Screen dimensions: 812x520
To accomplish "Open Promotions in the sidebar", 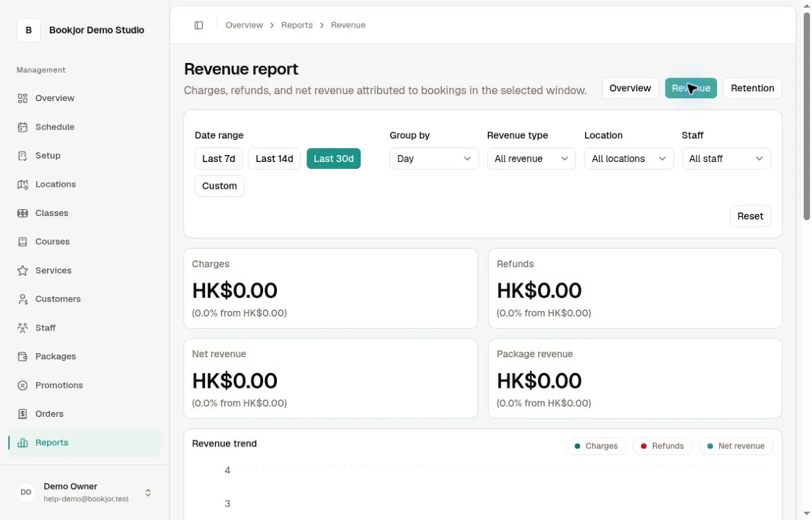I will [84, 386].
